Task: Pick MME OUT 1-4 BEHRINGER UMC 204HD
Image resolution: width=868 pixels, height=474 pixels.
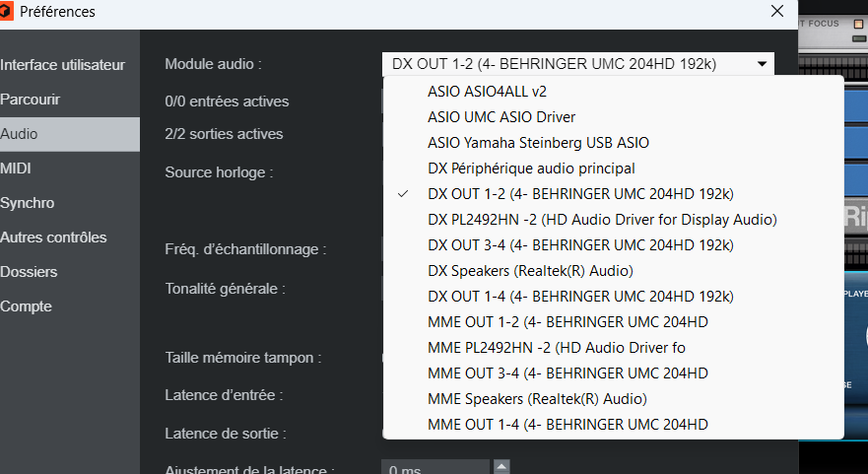Action: point(614,425)
